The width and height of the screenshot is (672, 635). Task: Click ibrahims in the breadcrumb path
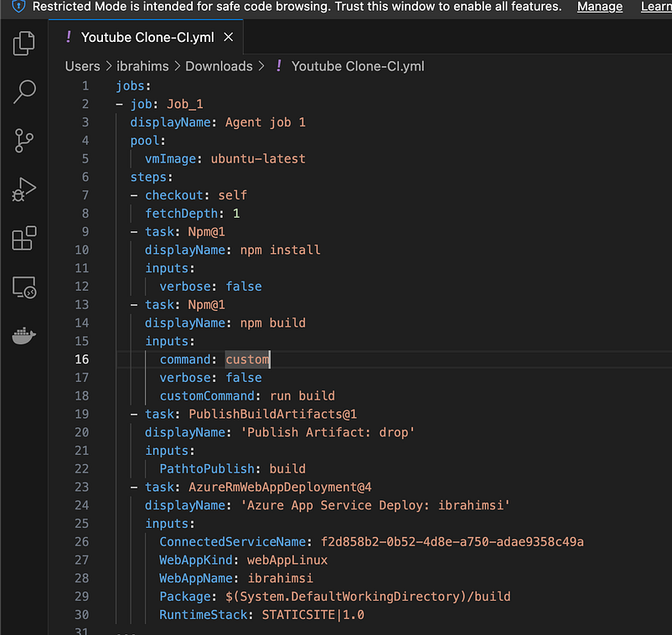coord(142,66)
